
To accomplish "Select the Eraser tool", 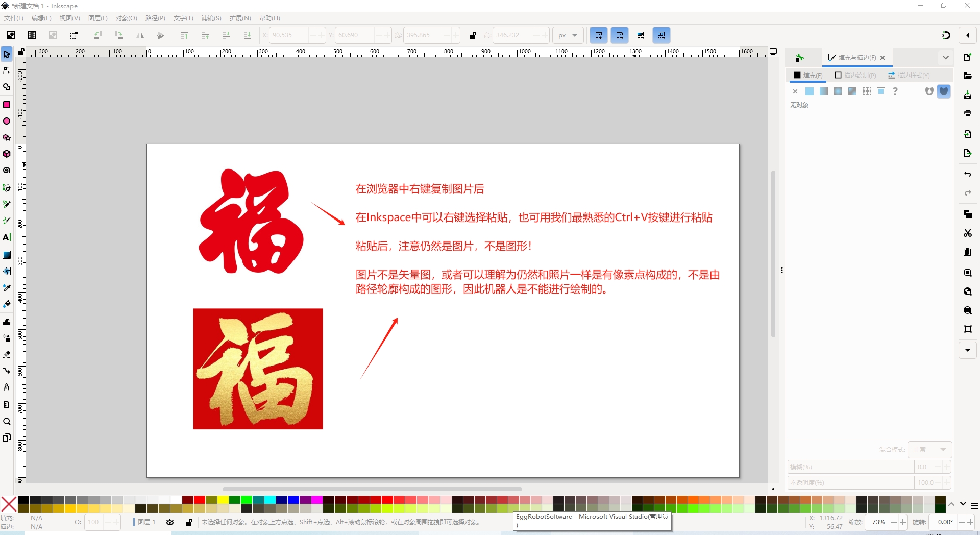I will (7, 354).
